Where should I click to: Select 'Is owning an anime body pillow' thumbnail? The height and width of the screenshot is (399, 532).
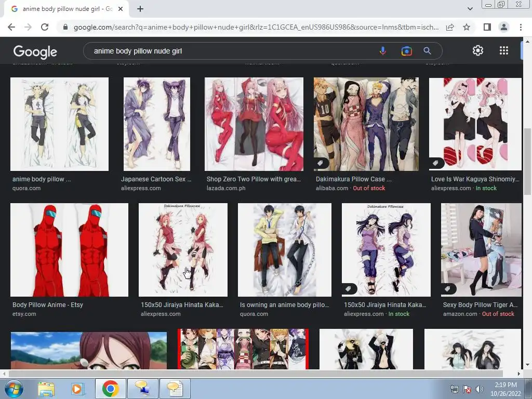[x=285, y=250]
